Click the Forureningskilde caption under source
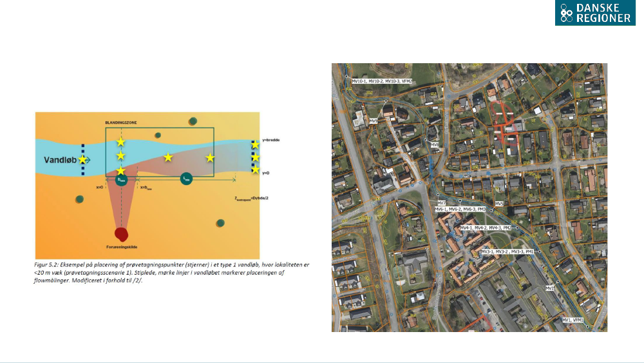This screenshot has height=363, width=644. tap(122, 247)
